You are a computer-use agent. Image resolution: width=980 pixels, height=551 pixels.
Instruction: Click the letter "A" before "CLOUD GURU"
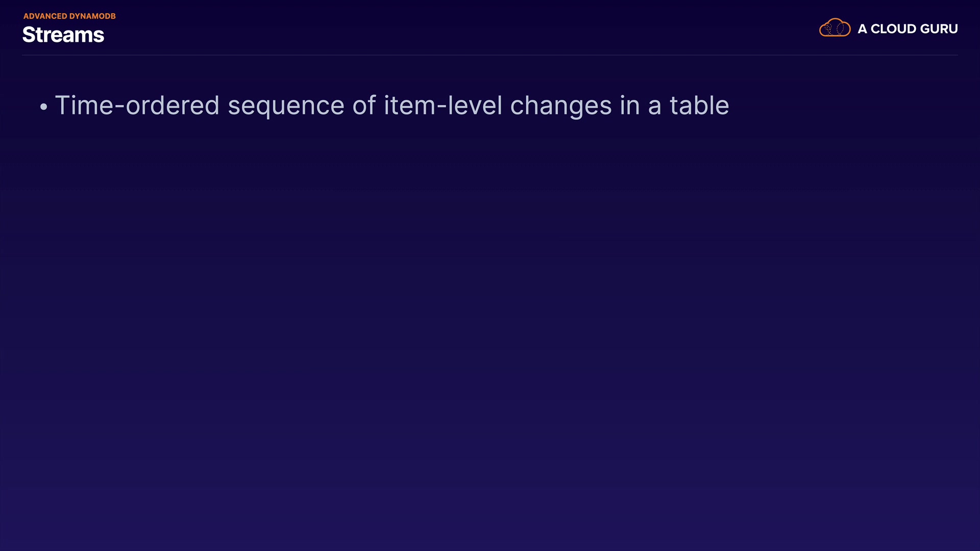click(x=862, y=29)
